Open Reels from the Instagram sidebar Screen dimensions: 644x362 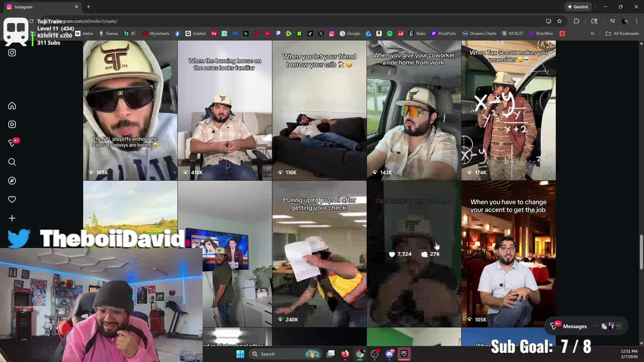pyautogui.click(x=12, y=124)
